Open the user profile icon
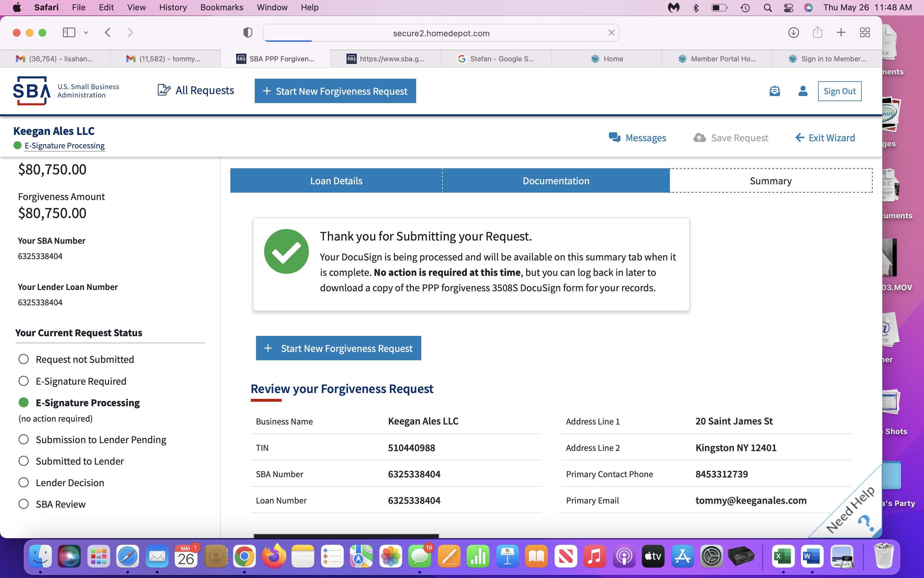Screen dimensions: 924x578 click(x=803, y=91)
